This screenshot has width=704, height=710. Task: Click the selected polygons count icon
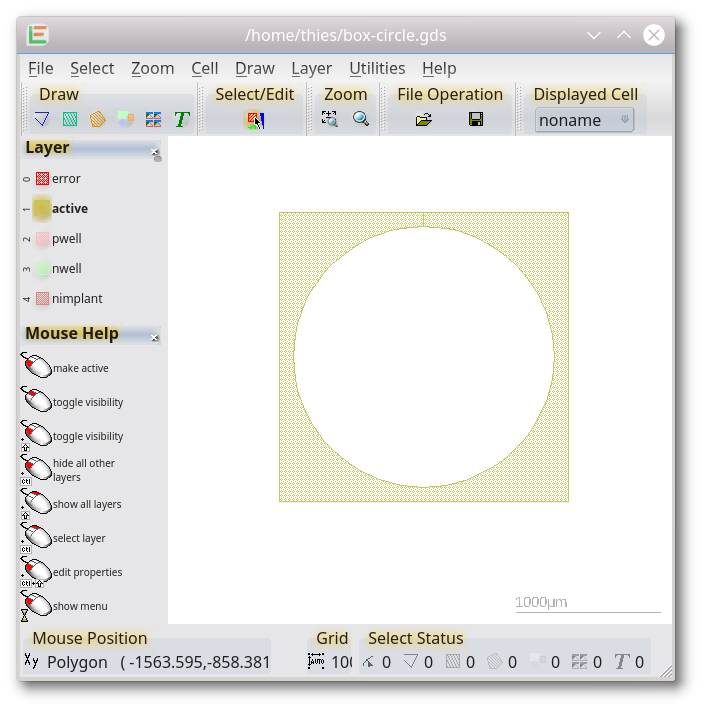tap(410, 662)
